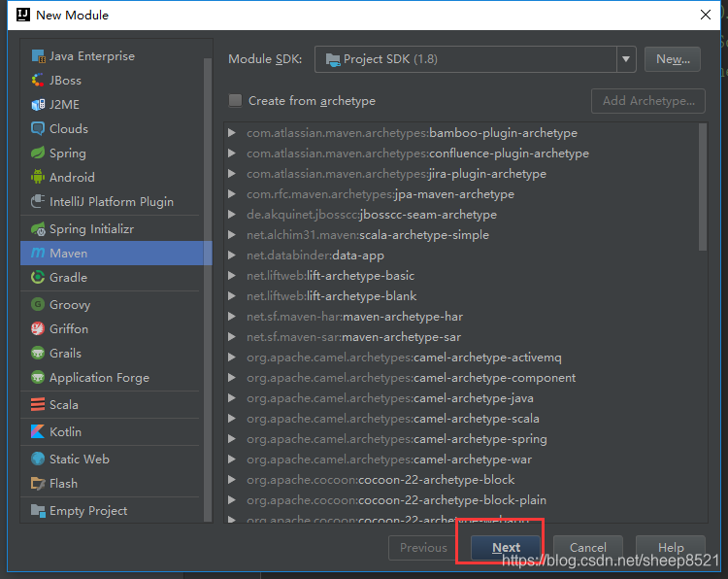Click the Help button
728x579 pixels.
[x=671, y=547]
